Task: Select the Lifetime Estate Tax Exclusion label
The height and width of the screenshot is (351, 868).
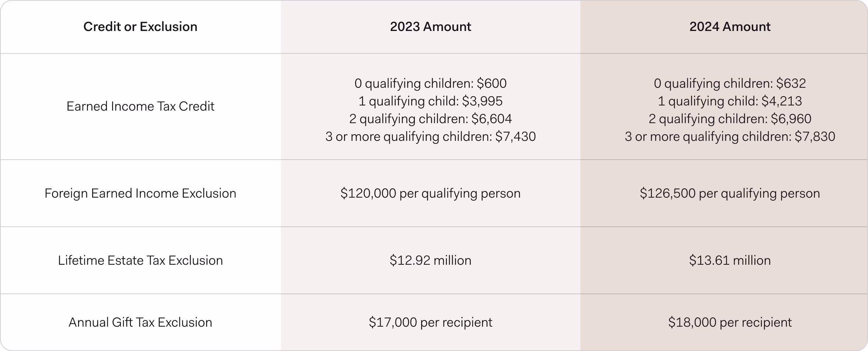Action: [x=140, y=260]
